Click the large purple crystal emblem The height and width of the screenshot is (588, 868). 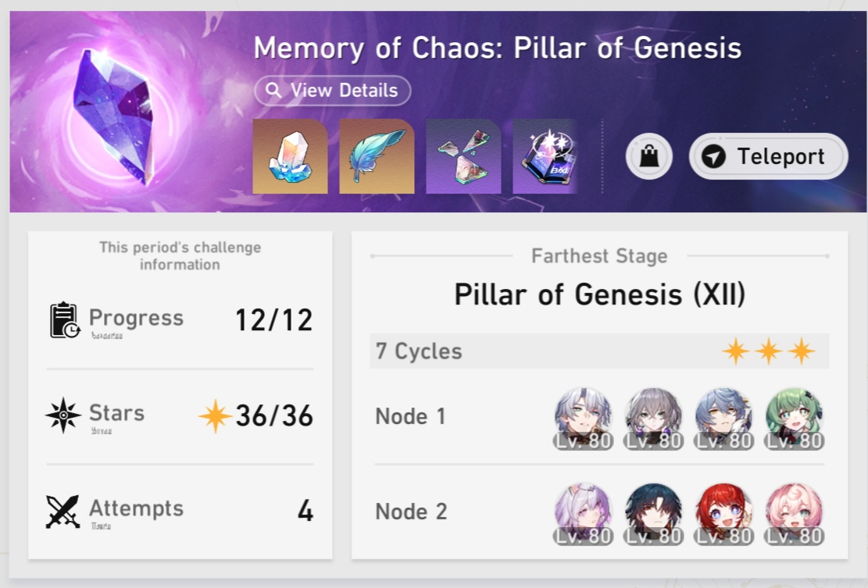tap(113, 116)
